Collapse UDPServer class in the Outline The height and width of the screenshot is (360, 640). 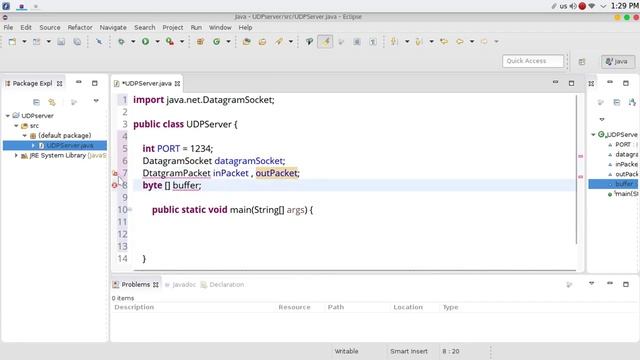(x=593, y=134)
